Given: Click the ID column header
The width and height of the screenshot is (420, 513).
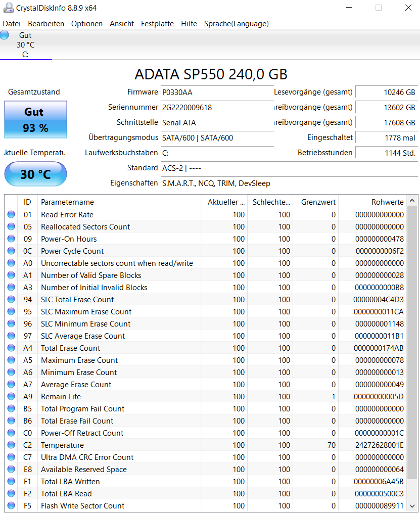Looking at the screenshot, I should (x=27, y=202).
